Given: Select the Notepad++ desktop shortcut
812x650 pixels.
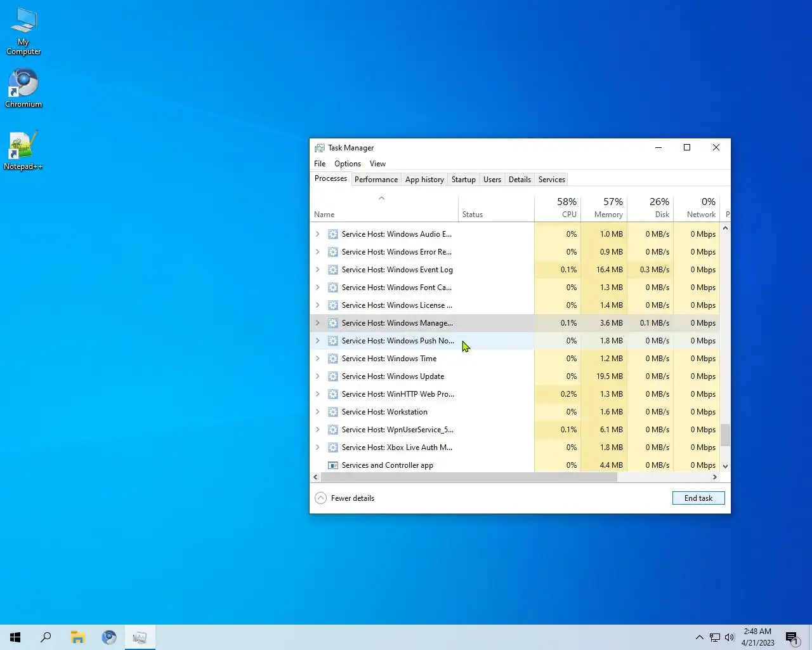Looking at the screenshot, I should pos(23,150).
